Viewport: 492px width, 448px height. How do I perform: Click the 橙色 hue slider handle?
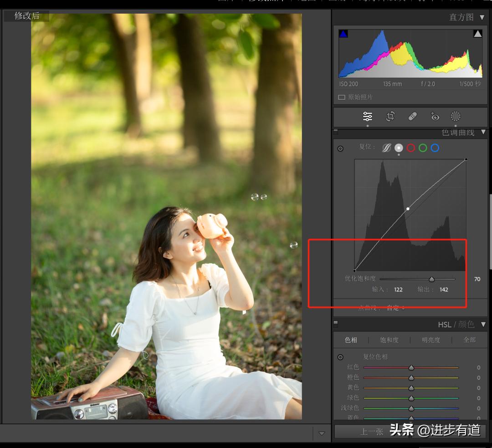pos(411,377)
